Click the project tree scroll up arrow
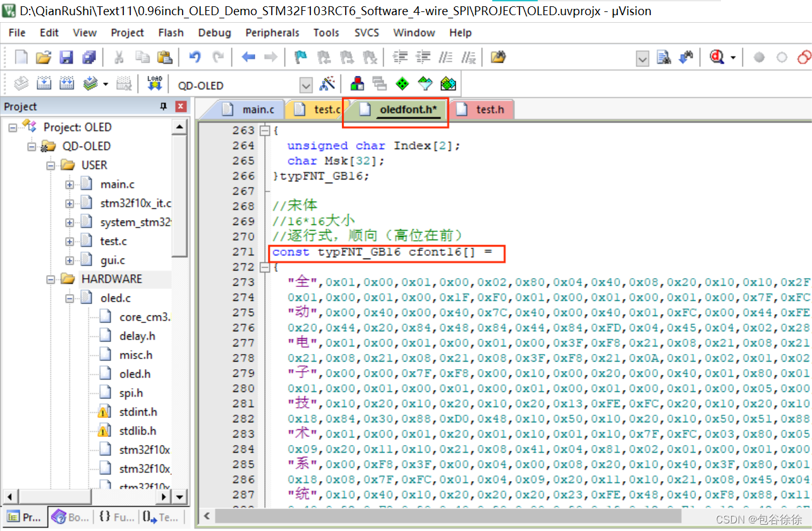Screen dimensions: 812x531 click(x=180, y=127)
